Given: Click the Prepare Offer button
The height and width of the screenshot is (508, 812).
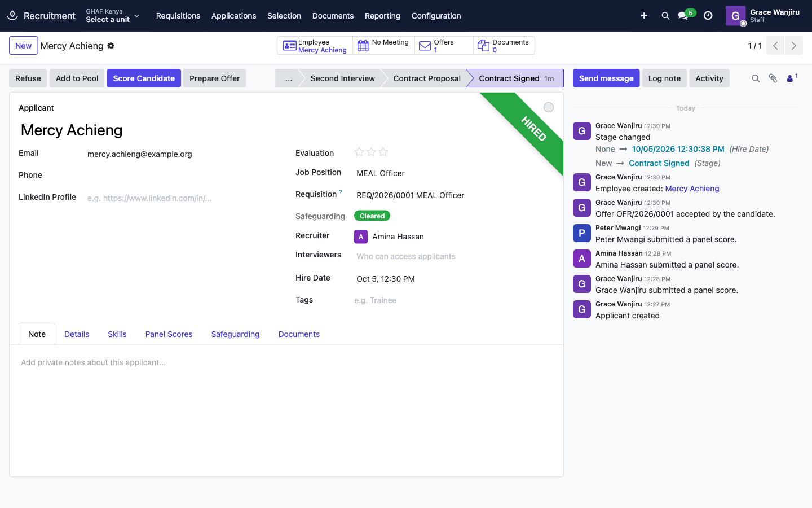Looking at the screenshot, I should pos(214,78).
